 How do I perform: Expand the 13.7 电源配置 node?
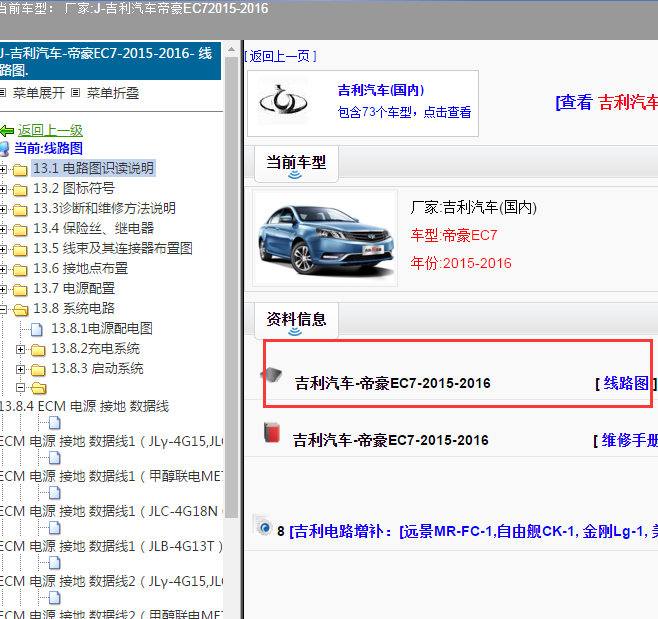3,290
